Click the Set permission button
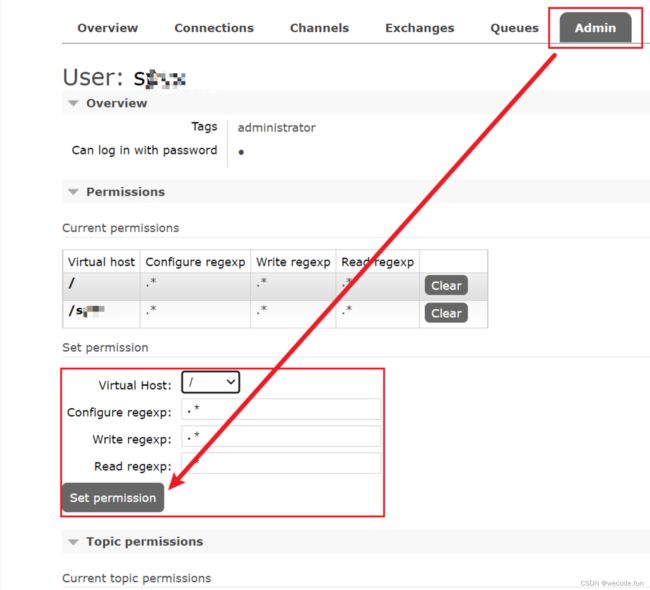Viewport: 650px width, 590px height. (x=113, y=498)
